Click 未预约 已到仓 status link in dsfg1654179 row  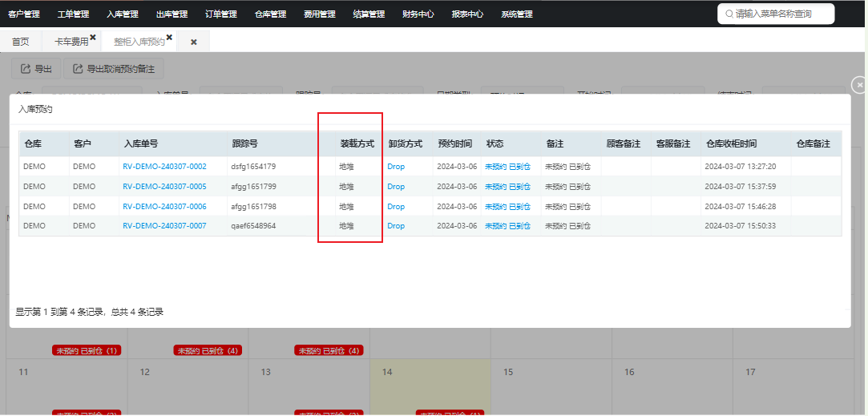[507, 166]
